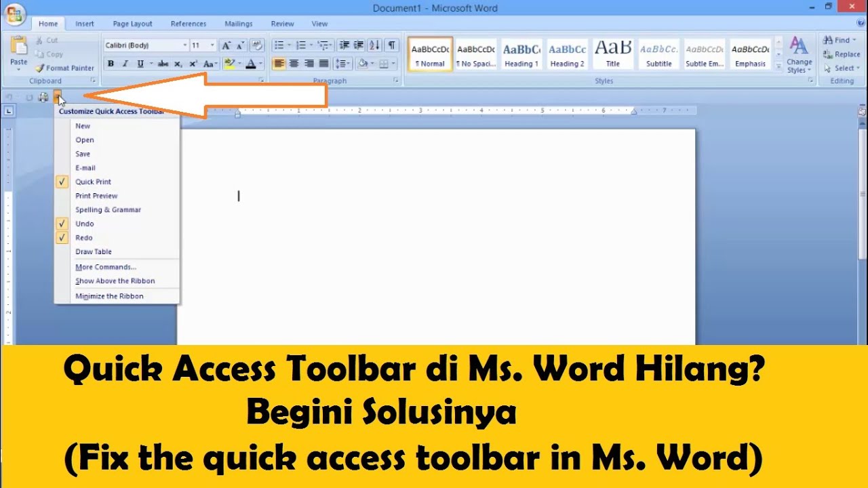Click the Quick Print icon in toolbar

43,98
